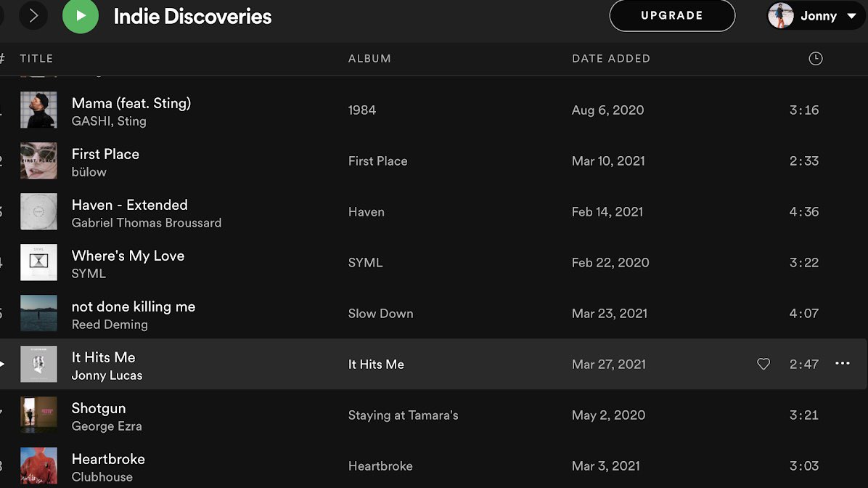Open SYML in the album column

pyautogui.click(x=365, y=263)
